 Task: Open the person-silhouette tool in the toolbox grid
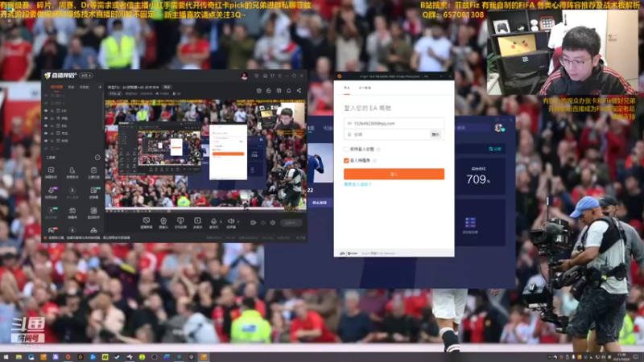pos(72,170)
